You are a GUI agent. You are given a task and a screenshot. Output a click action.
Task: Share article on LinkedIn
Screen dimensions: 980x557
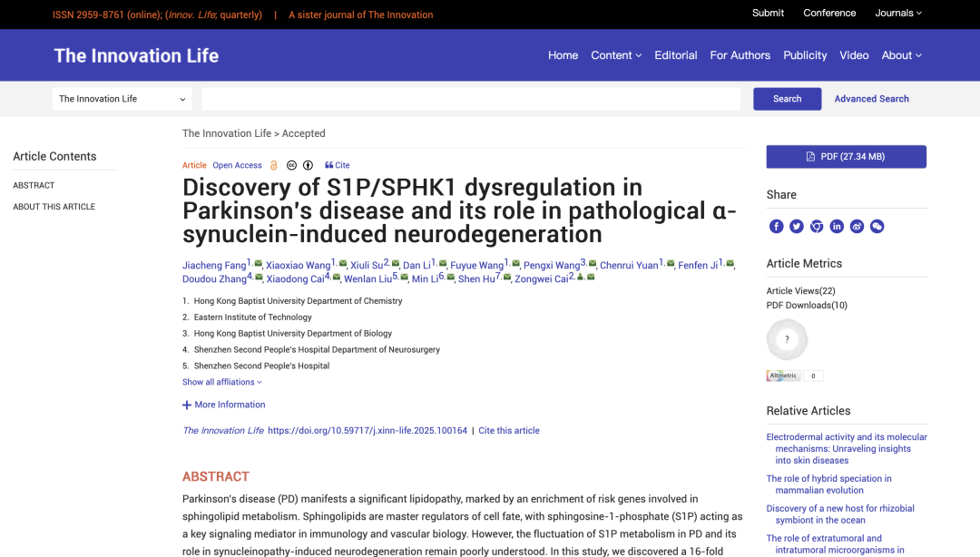click(x=837, y=226)
